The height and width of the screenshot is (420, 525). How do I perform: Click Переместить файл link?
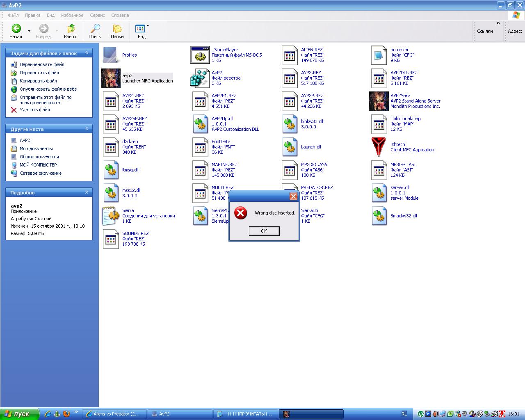click(39, 73)
